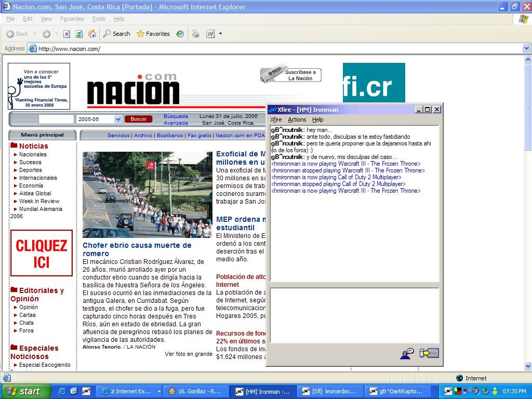Viewport: 532px width, 399px height.
Task: Click the pilgrims road news photo
Action: point(147,195)
